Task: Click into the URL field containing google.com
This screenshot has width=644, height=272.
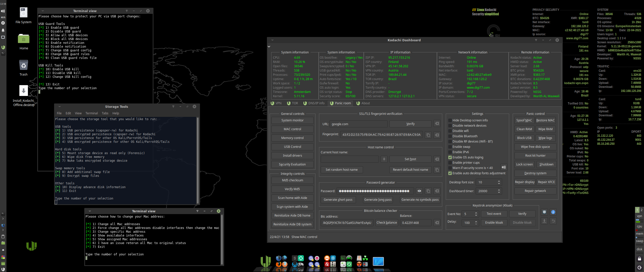Action: tap(358, 124)
